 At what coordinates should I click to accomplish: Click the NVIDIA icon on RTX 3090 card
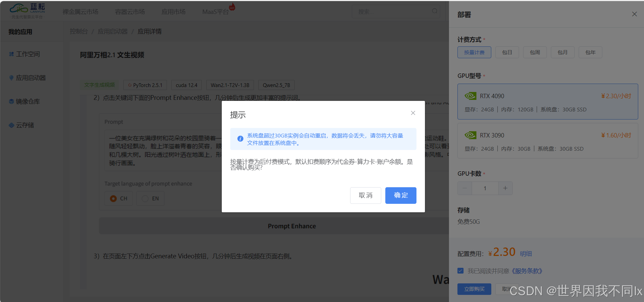[470, 135]
